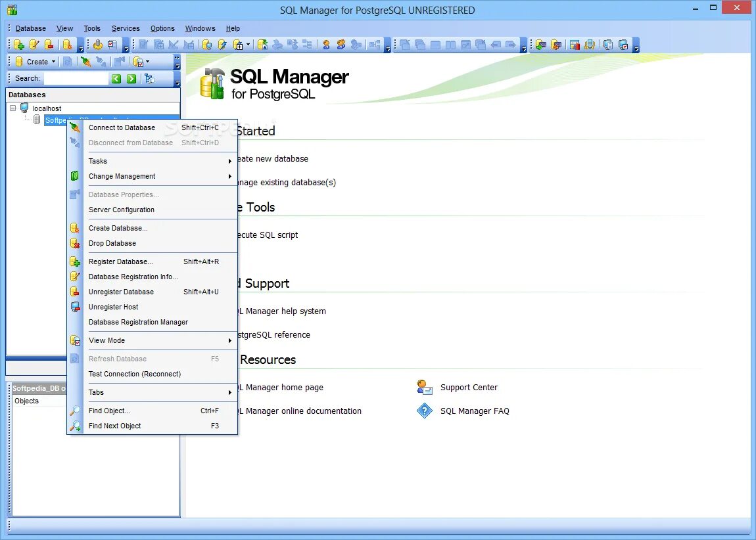Image resolution: width=756 pixels, height=540 pixels.
Task: Click Database Registration Info toolbar icon with pencil
Action: coord(34,45)
